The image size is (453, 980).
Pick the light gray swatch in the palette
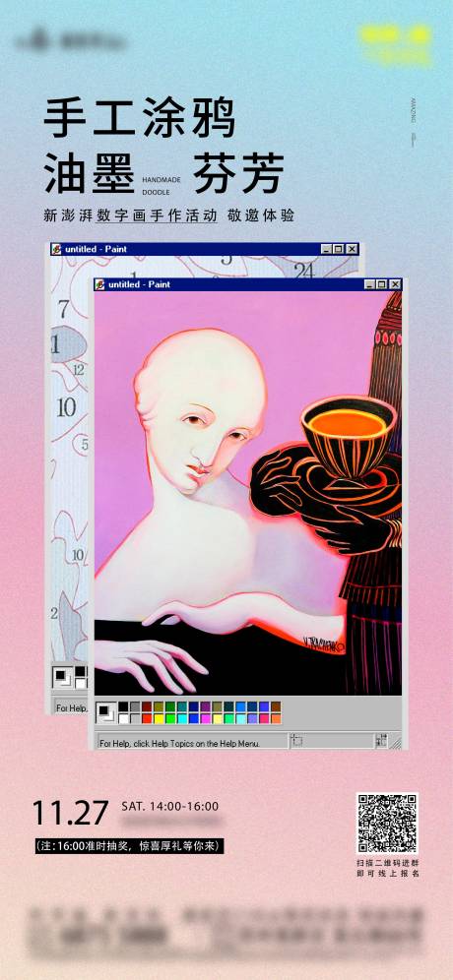(135, 718)
